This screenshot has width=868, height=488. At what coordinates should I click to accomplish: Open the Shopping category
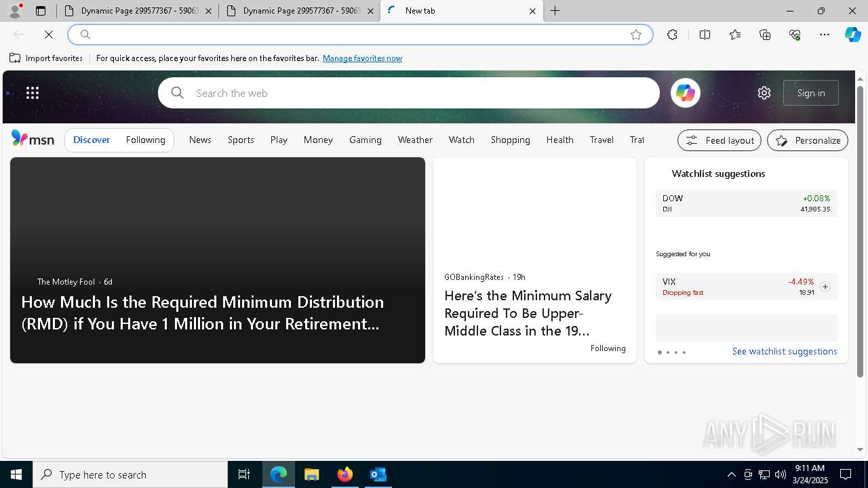coord(510,140)
